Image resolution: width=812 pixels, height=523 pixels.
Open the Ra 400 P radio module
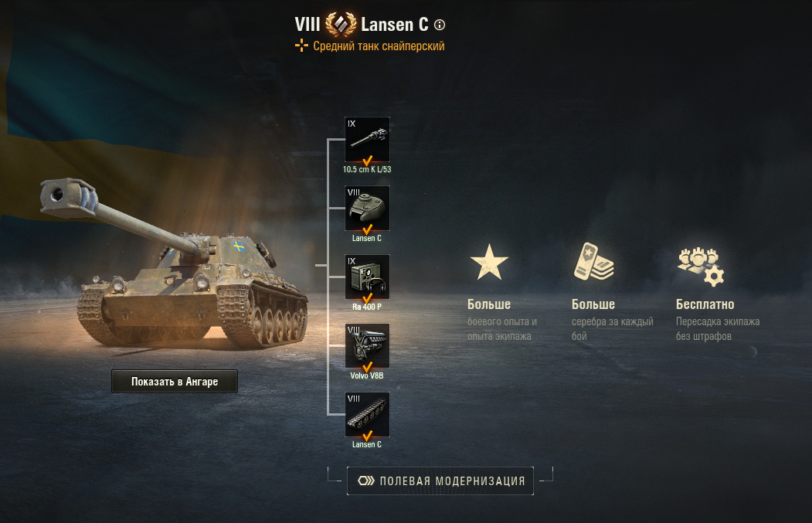367,277
